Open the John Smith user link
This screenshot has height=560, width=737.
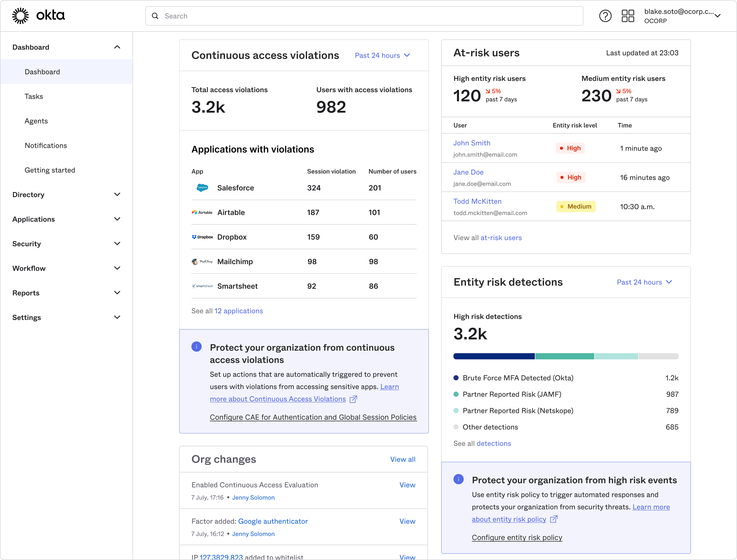472,143
